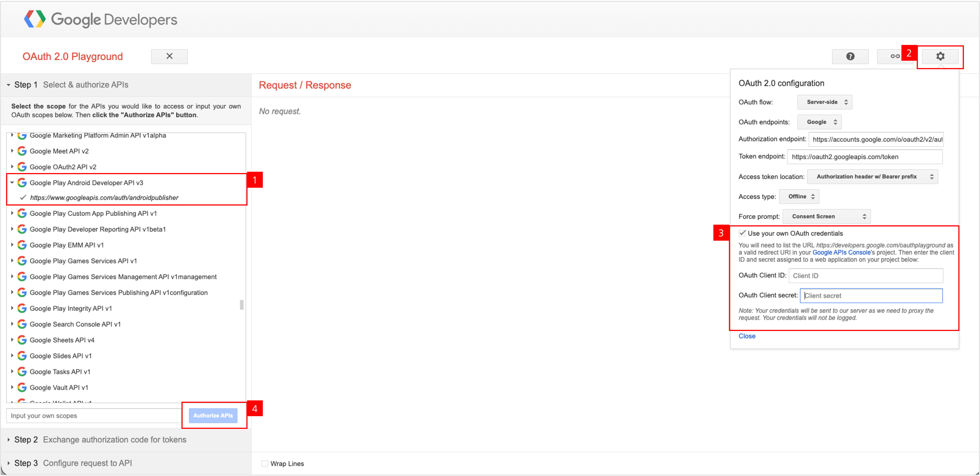
Task: Click the OAuth Client secret field
Action: coord(871,296)
